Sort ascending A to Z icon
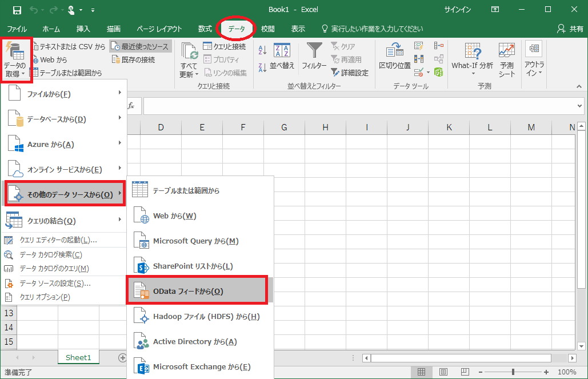 point(262,49)
